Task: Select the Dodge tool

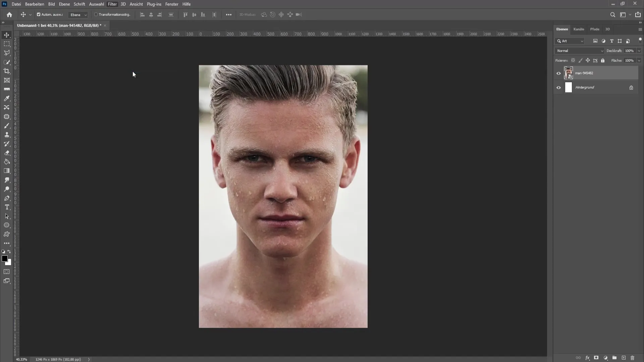Action: [7, 189]
